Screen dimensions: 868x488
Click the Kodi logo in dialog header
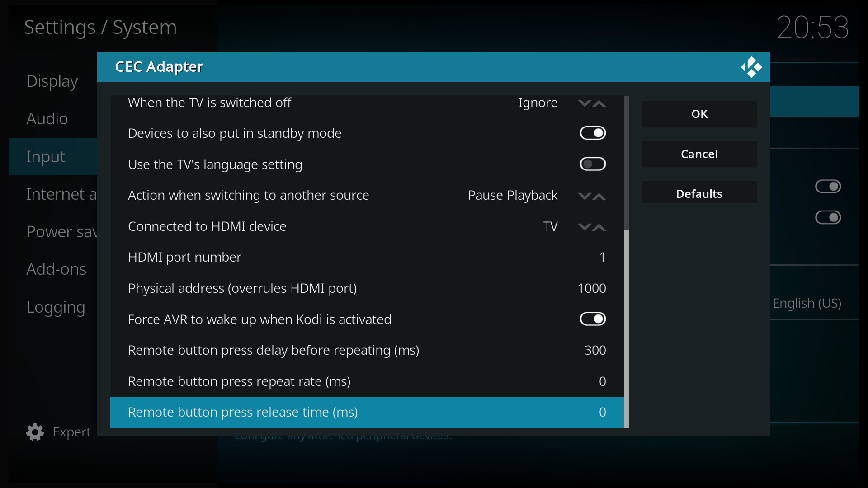point(751,67)
